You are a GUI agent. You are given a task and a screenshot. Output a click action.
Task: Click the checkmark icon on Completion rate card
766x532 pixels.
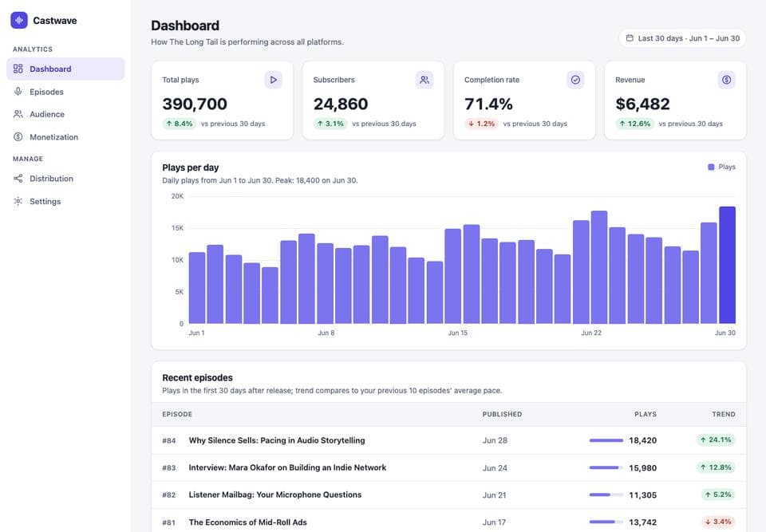[575, 80]
